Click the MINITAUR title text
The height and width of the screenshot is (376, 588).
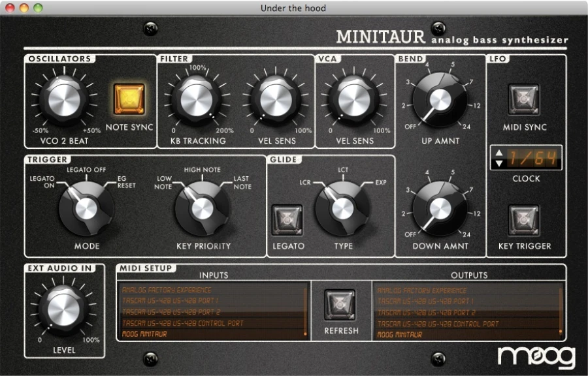(x=381, y=37)
